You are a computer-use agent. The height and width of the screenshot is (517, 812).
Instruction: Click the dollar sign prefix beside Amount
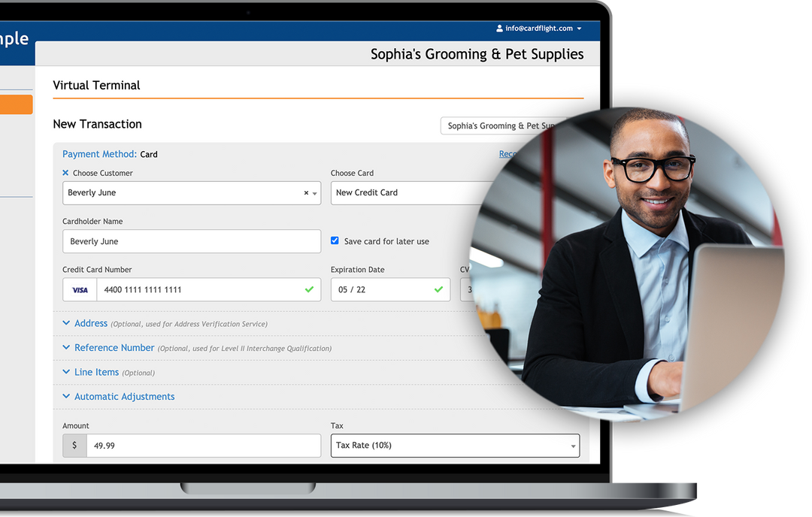[x=74, y=446]
